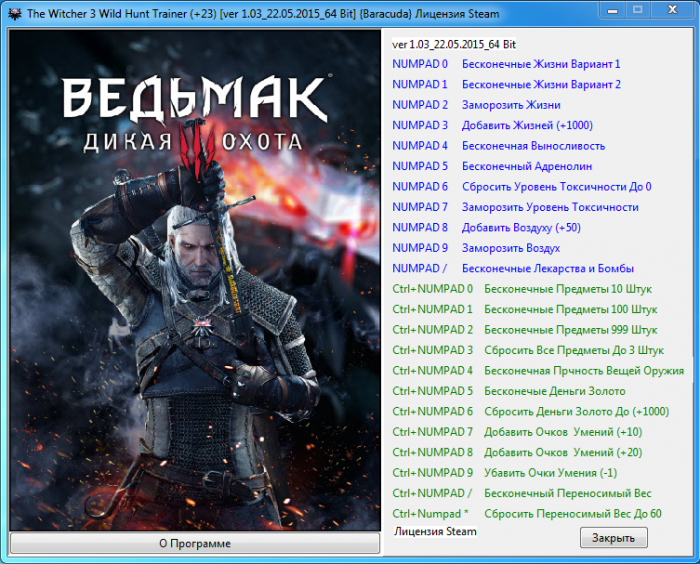The width and height of the screenshot is (700, 564).
Task: Click "Бесконечные Жизни Вариант 1" line
Action: [541, 64]
